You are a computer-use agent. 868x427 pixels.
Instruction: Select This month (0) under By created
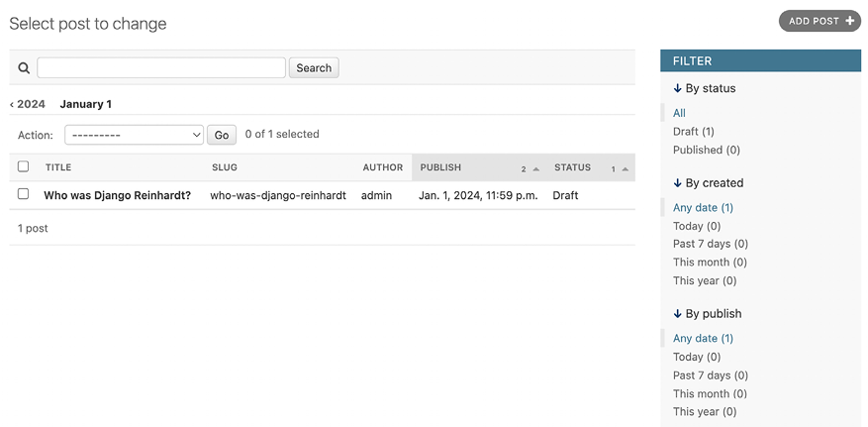(711, 262)
